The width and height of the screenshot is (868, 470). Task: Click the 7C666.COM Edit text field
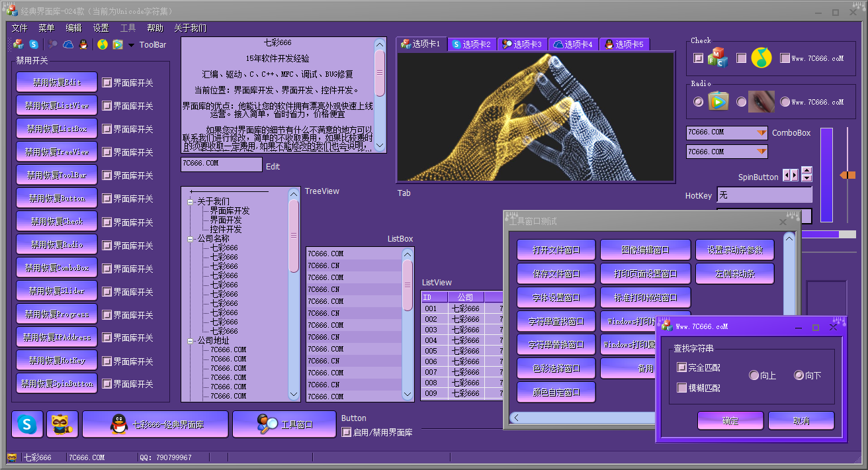[221, 164]
